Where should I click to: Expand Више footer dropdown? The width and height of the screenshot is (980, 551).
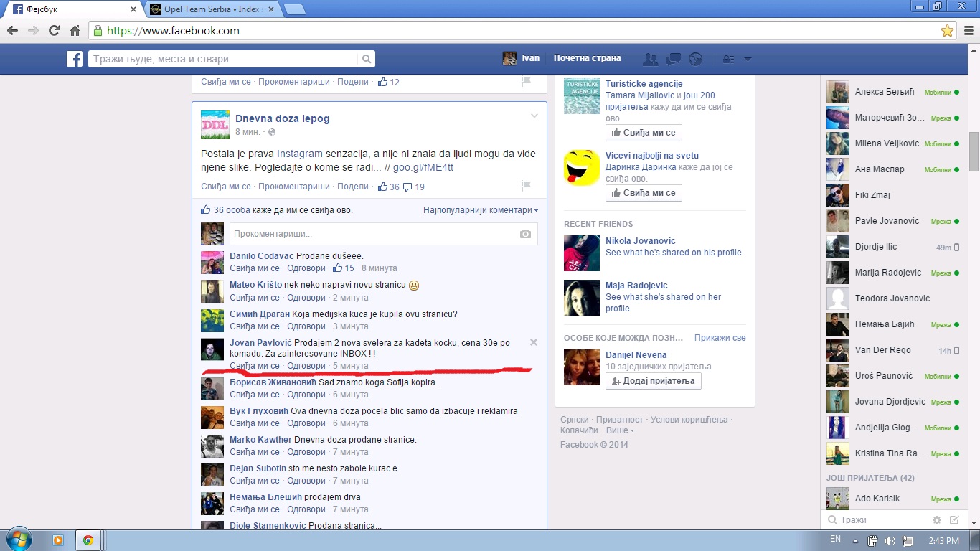point(620,430)
